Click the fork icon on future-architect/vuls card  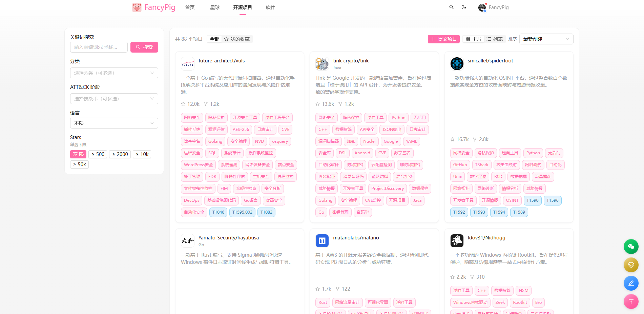(206, 104)
